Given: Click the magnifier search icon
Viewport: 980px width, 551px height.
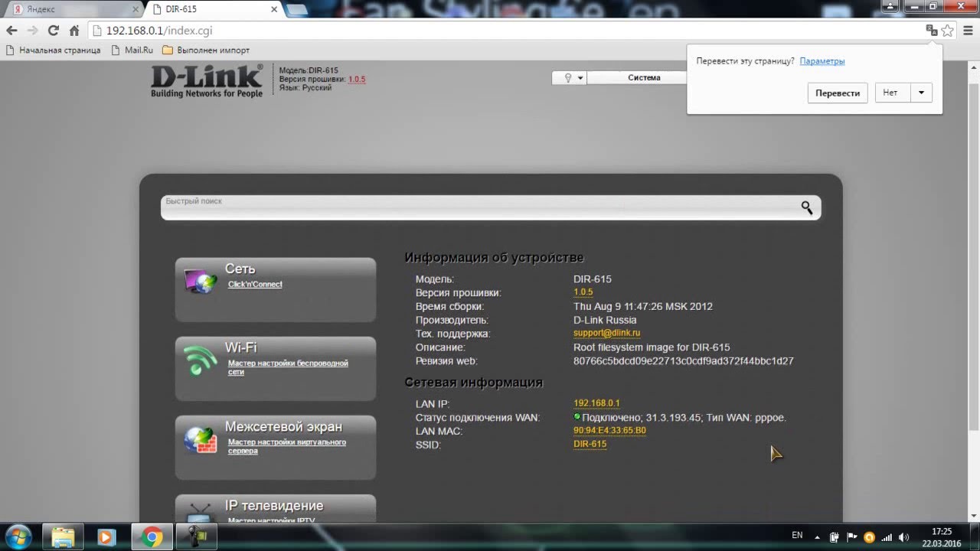Looking at the screenshot, I should pos(807,207).
